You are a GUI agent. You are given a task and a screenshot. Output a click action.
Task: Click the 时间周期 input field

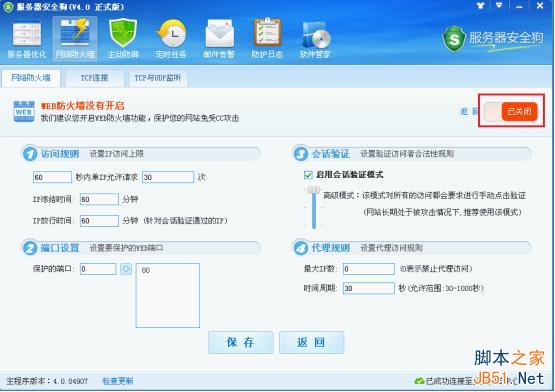coord(368,288)
